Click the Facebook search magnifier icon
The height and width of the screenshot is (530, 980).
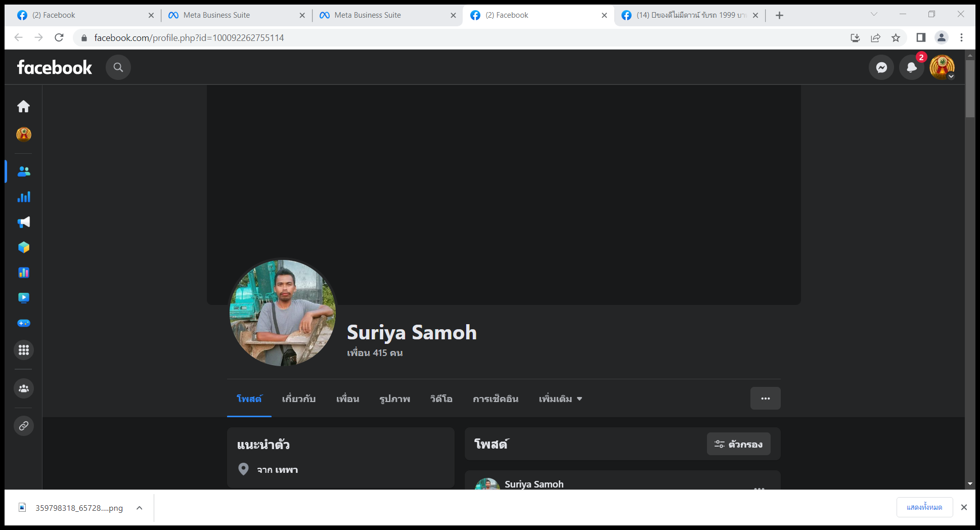pyautogui.click(x=118, y=67)
